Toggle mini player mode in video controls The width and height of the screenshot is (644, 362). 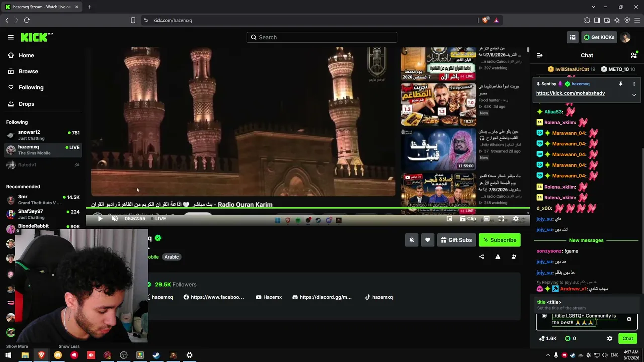click(449, 219)
